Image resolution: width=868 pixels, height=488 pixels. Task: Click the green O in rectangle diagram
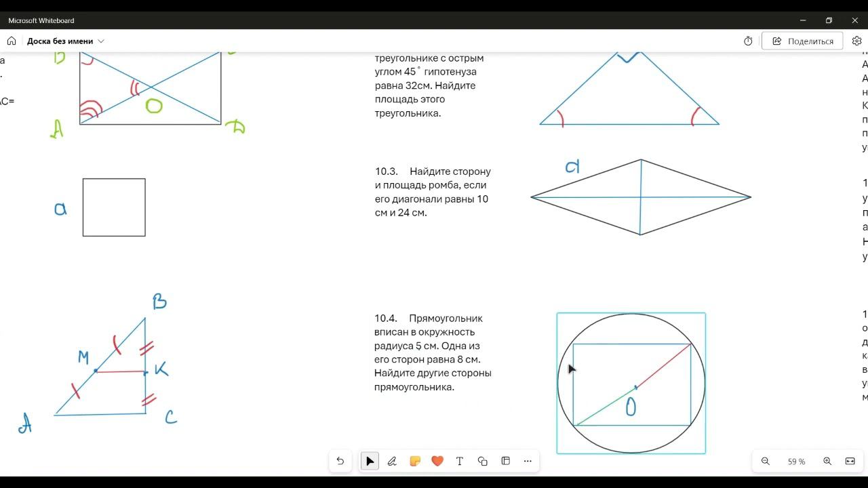(x=154, y=106)
